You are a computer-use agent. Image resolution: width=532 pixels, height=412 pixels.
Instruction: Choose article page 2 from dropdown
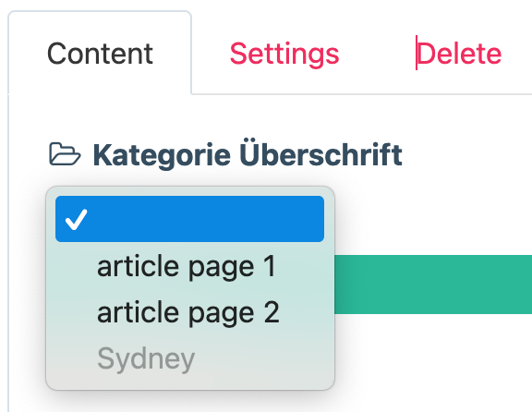[188, 313]
